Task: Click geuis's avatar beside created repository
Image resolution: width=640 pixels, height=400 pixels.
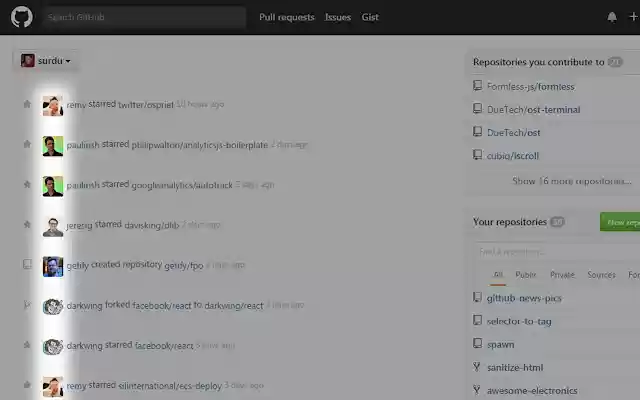Action: click(53, 267)
